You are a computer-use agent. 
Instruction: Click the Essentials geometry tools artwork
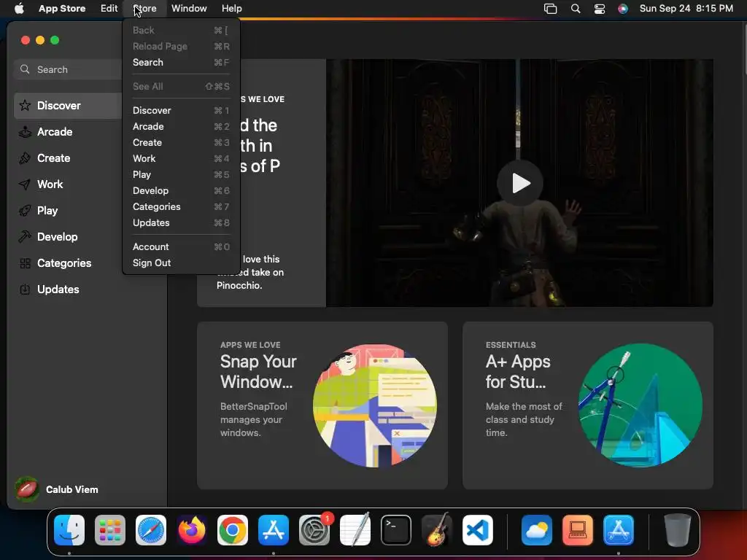(x=640, y=405)
